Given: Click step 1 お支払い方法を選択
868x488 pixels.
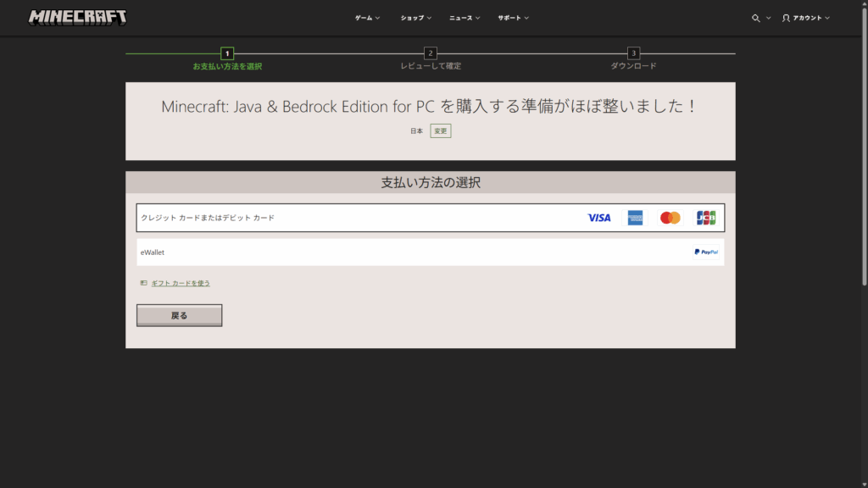Looking at the screenshot, I should point(227,59).
